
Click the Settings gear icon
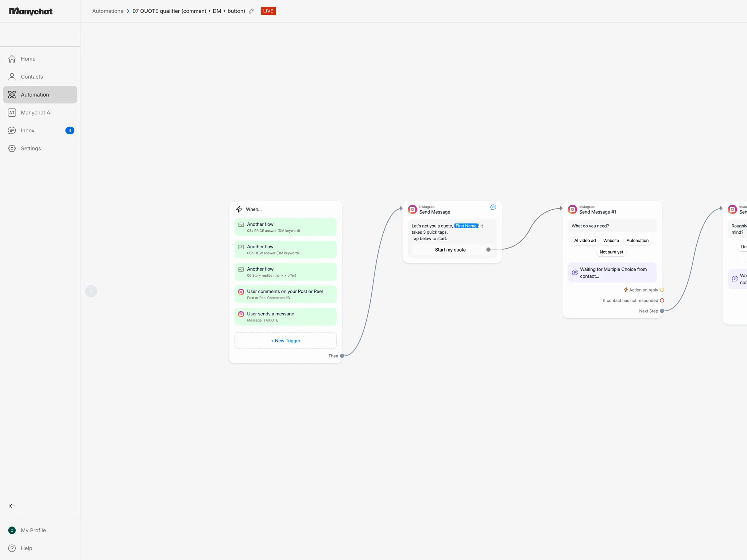[x=12, y=148]
